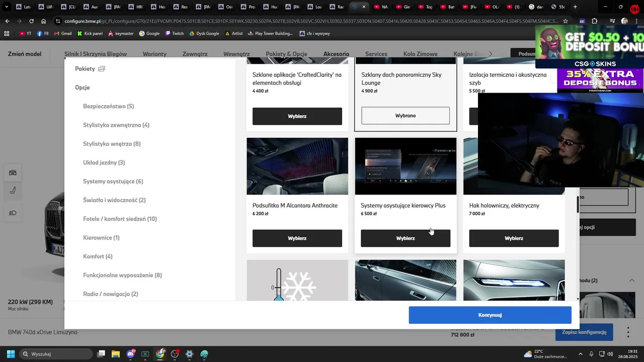Open the FB bookmark
This screenshot has height=362, width=644.
tap(43, 33)
